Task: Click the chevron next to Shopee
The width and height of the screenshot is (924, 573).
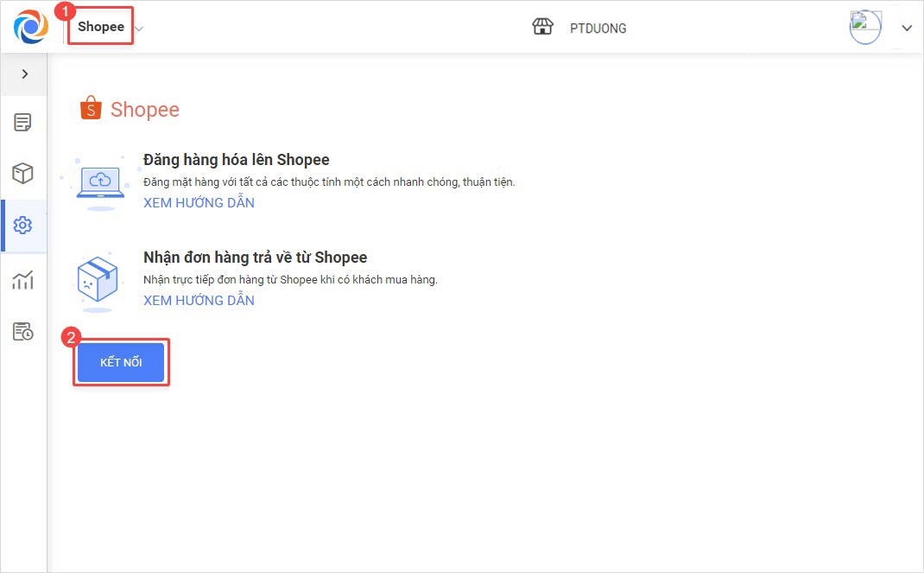Action: (x=139, y=29)
